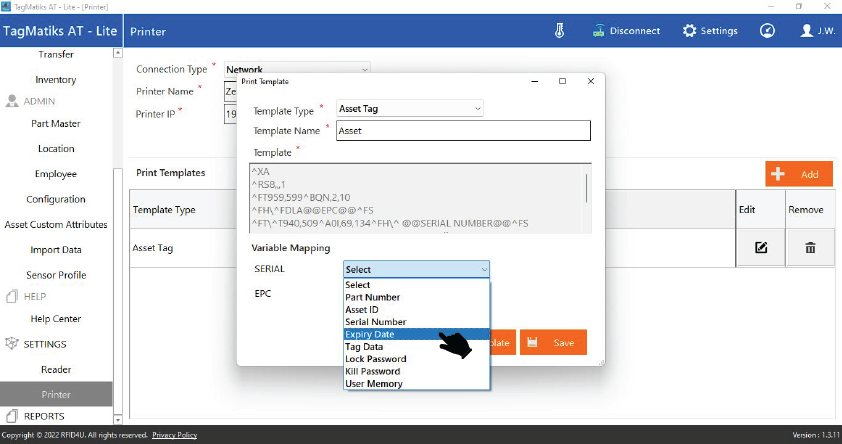Open Help Center in sidebar
842x444 pixels.
56,319
